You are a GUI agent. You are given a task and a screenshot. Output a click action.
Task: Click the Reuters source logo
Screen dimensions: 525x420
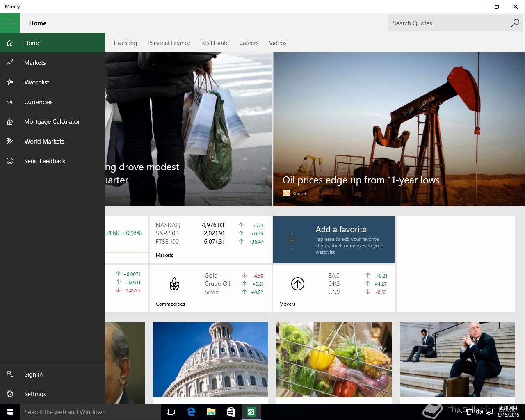click(x=286, y=193)
